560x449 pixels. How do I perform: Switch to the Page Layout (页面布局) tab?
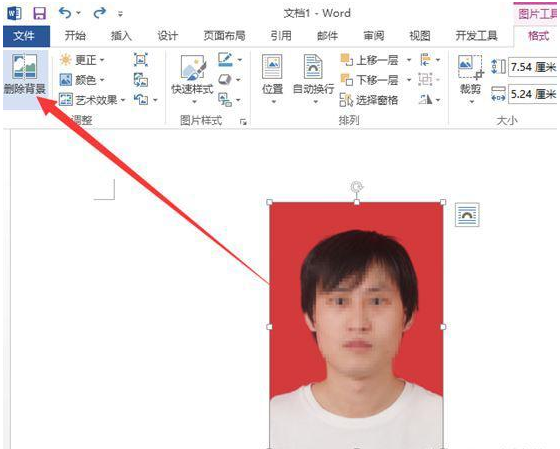[224, 36]
